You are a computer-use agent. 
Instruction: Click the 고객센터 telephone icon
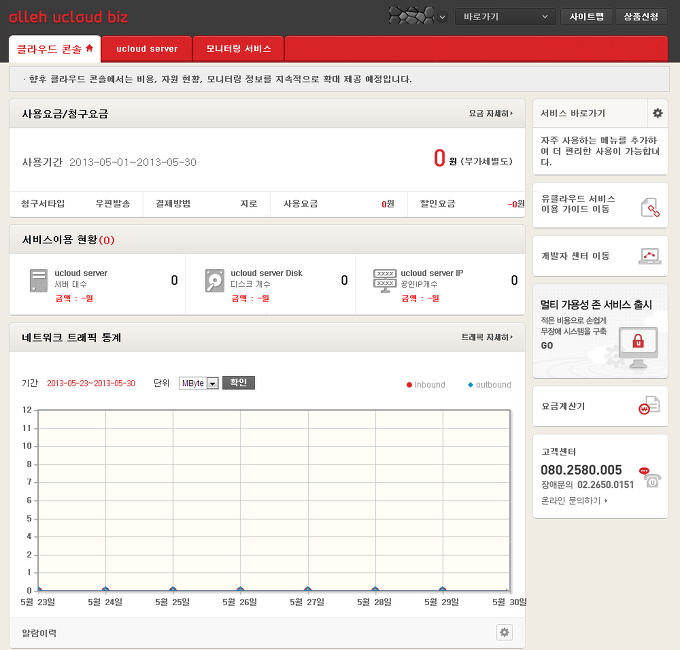pyautogui.click(x=650, y=477)
